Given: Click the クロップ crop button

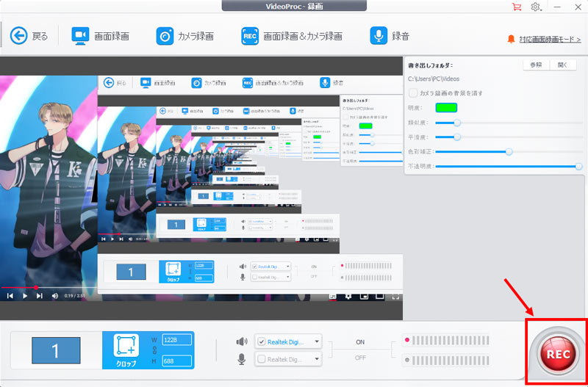Looking at the screenshot, I should (x=126, y=351).
